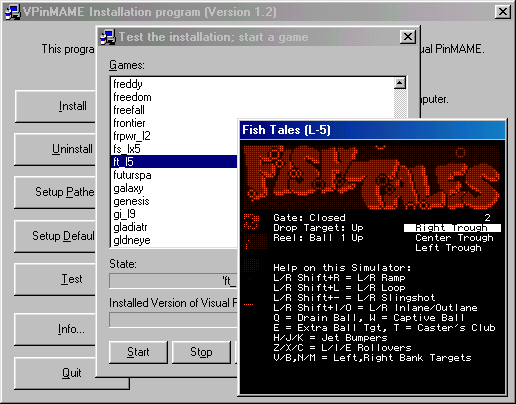516x404 pixels.
Task: Close the Test the installation dialog
Action: pos(408,37)
